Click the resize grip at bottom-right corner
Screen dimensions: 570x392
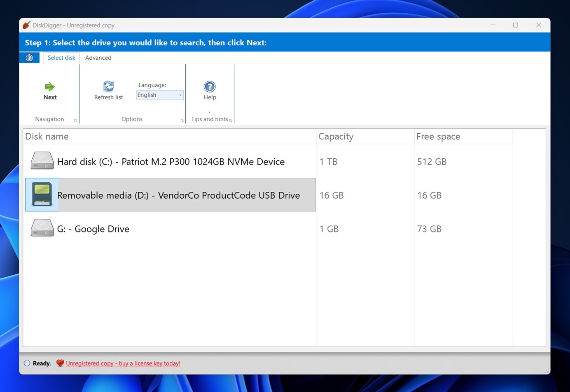[x=548, y=371]
